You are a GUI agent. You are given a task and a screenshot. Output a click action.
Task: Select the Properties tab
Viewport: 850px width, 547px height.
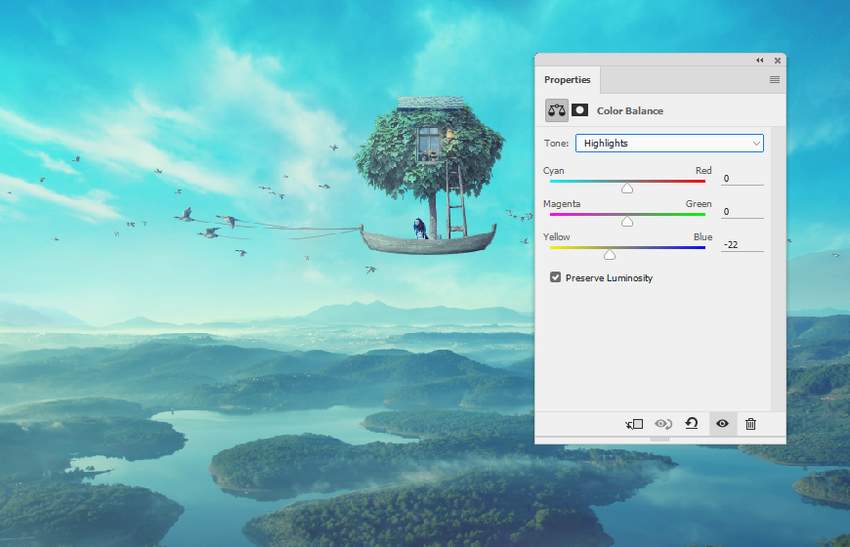pyautogui.click(x=567, y=80)
